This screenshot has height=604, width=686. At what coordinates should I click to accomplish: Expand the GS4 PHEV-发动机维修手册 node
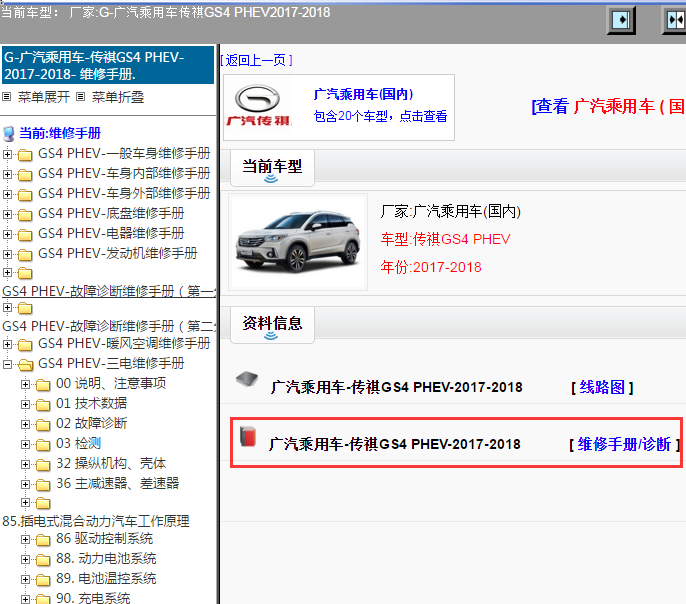tap(7, 254)
